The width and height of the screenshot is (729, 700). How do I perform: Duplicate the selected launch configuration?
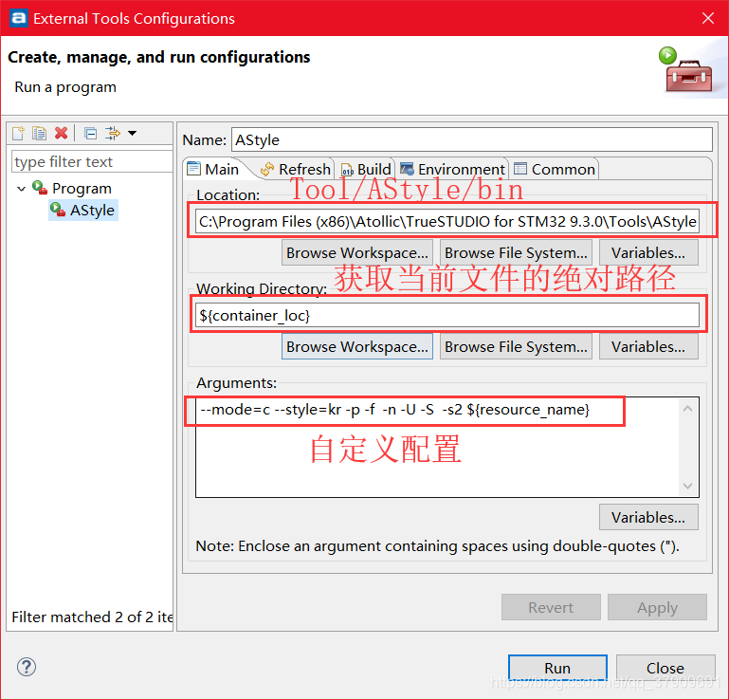(x=39, y=133)
